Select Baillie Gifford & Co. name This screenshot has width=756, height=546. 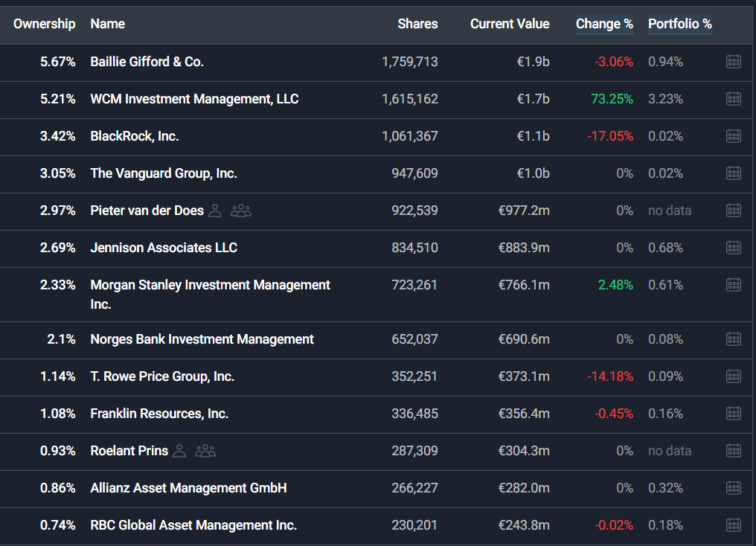coord(147,62)
